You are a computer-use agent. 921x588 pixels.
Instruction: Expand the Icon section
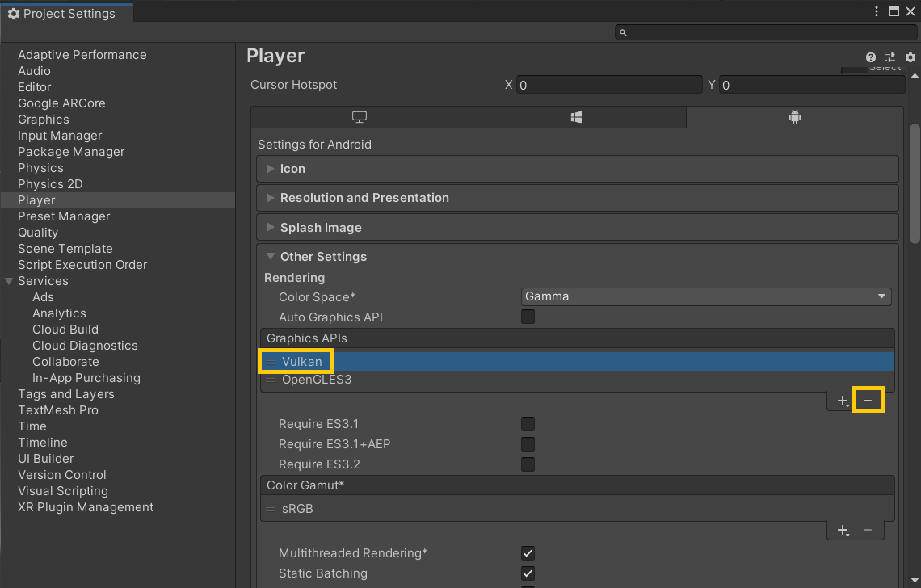click(578, 169)
